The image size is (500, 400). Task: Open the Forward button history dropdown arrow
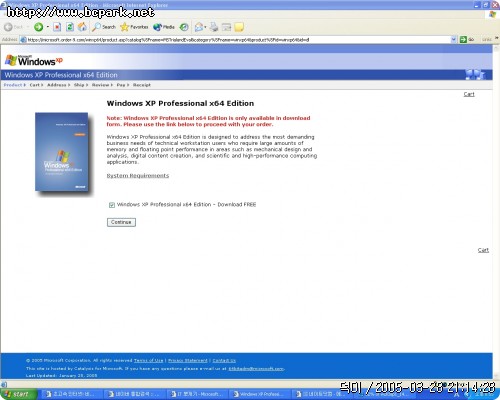48,27
